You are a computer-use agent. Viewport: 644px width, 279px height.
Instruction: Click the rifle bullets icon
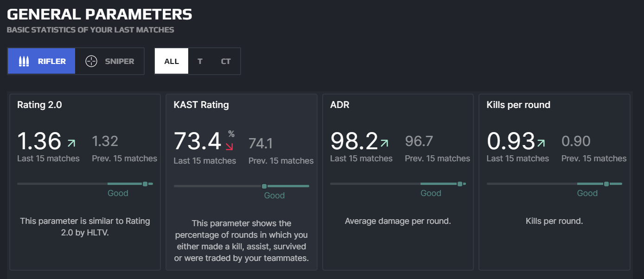point(24,61)
